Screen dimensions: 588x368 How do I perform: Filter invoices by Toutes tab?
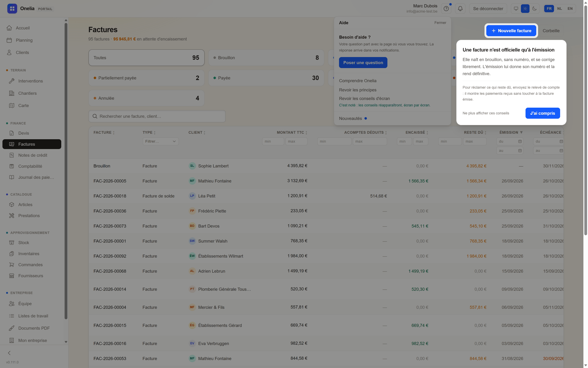pyautogui.click(x=146, y=58)
